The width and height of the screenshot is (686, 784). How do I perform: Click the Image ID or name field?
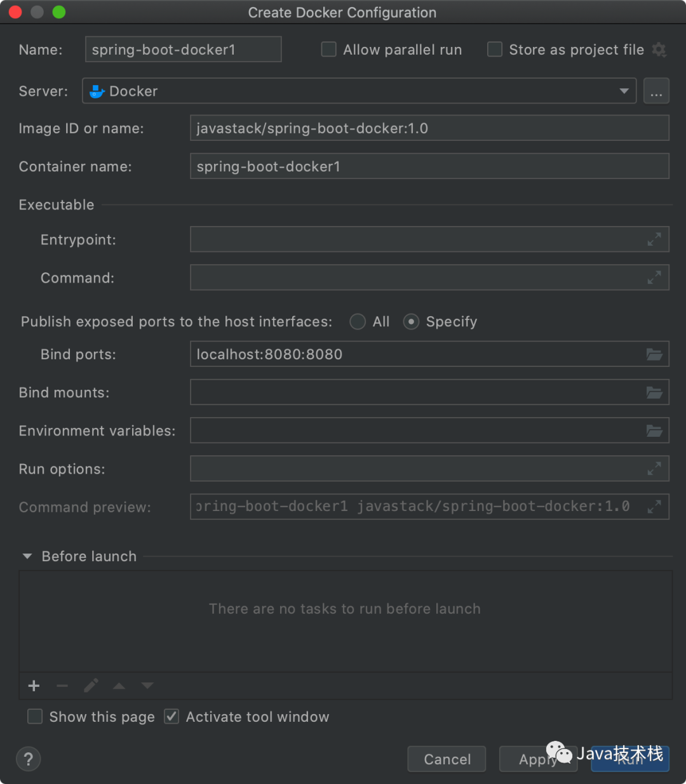pos(429,128)
